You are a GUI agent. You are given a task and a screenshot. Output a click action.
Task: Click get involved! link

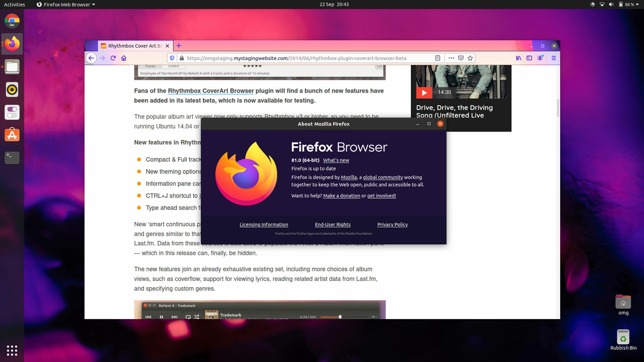pos(381,196)
